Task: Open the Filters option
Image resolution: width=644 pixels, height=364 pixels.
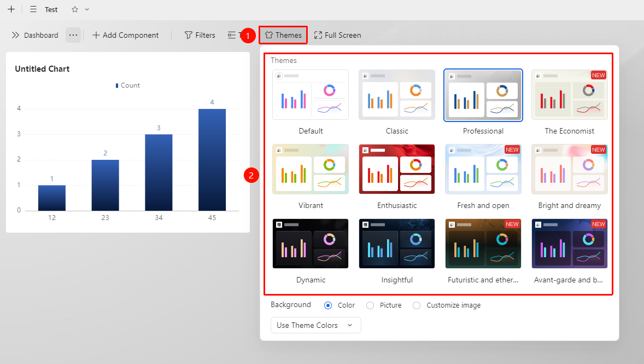Action: 200,35
